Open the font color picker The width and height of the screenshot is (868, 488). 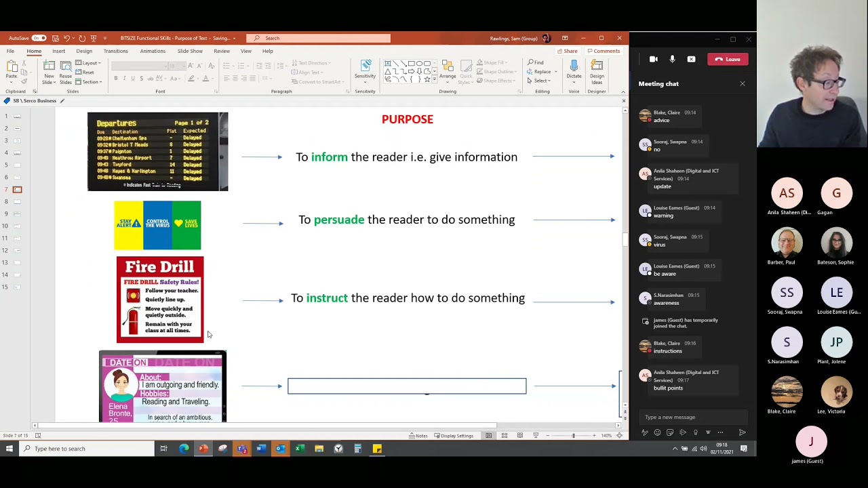[208, 79]
